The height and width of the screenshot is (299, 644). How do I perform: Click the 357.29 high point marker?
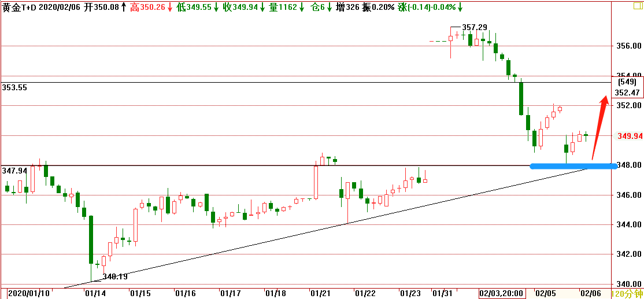pyautogui.click(x=475, y=27)
